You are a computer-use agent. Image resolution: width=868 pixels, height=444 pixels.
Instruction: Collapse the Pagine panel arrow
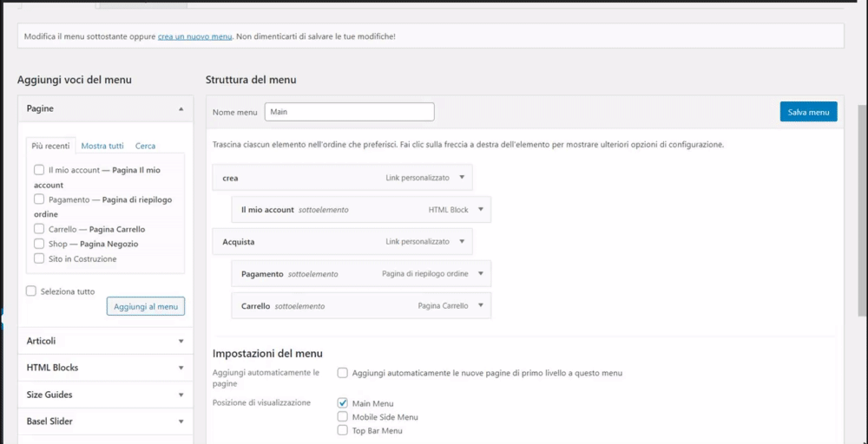point(181,109)
